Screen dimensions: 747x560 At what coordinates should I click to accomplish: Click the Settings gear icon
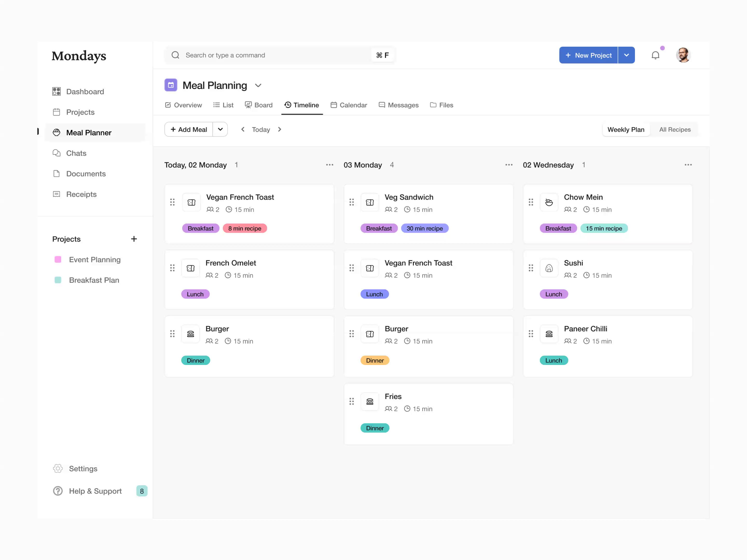pyautogui.click(x=57, y=468)
